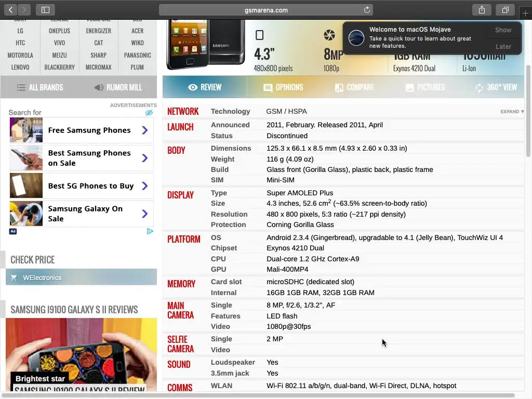
Task: Dismiss Mojave notification with Later
Action: pos(503,46)
